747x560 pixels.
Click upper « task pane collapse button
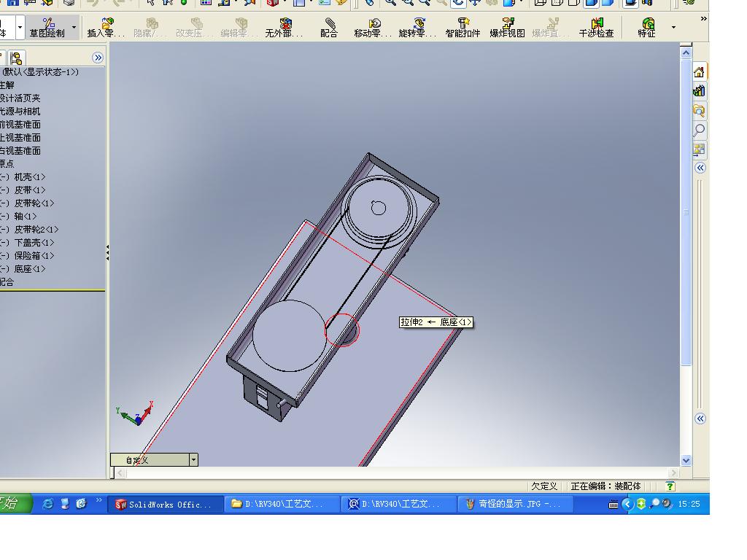pyautogui.click(x=700, y=168)
